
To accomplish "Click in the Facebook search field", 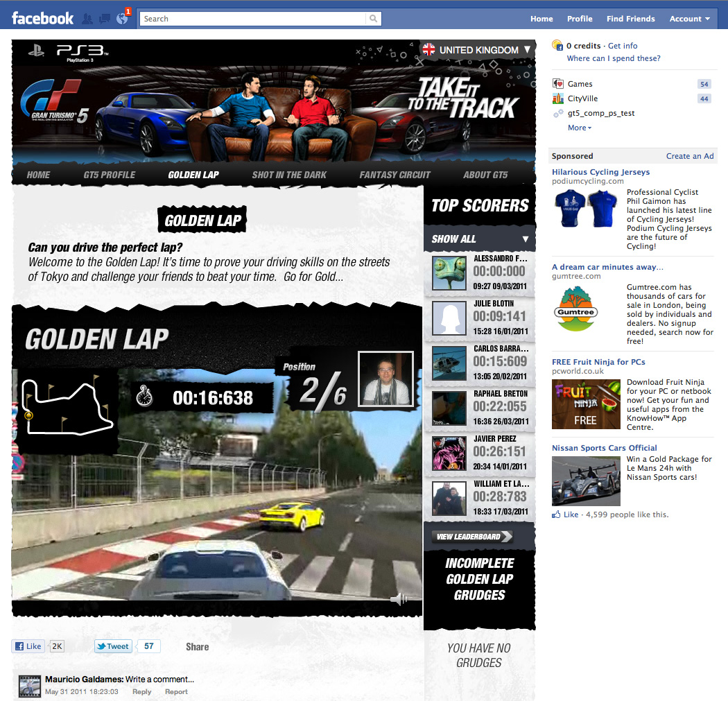I will [x=252, y=19].
